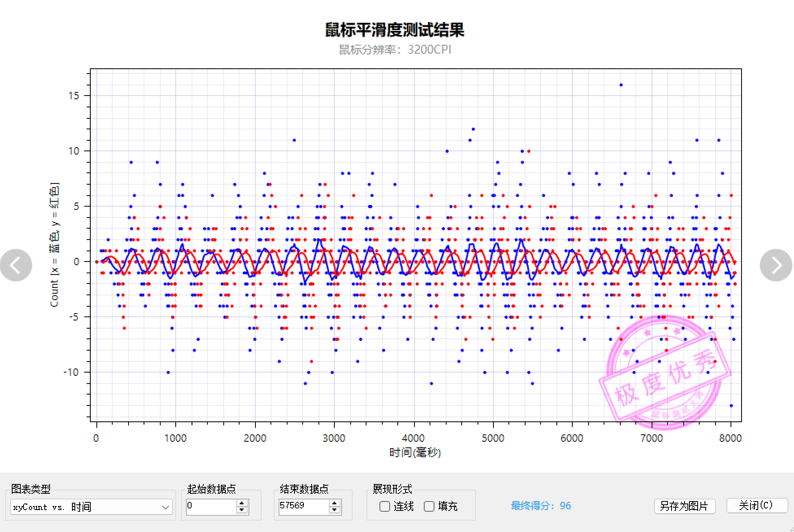Click the 关闭(C) button

756,506
